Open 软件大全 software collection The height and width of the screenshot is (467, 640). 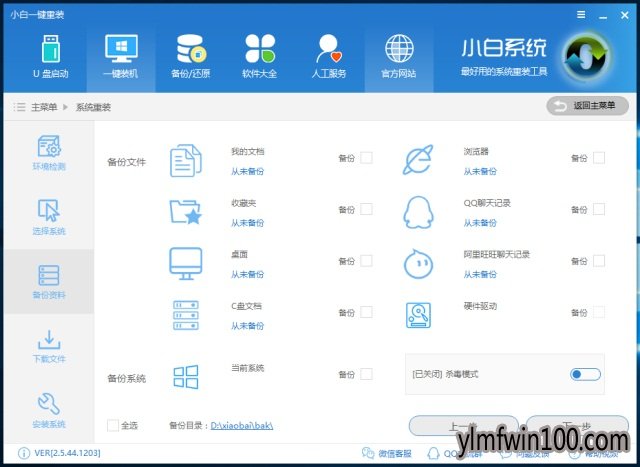(x=260, y=57)
